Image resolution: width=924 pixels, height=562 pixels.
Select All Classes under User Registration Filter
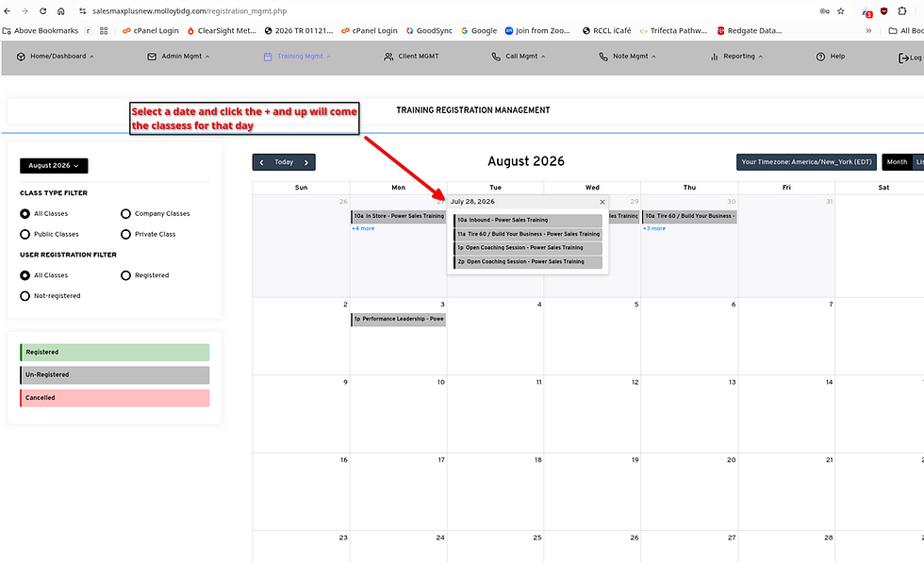coord(25,275)
